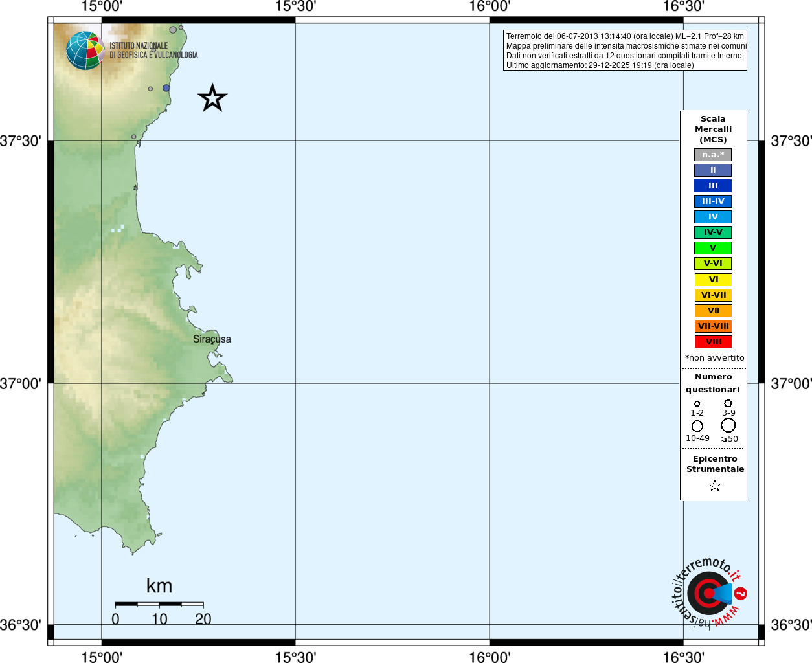Click the 10-49 questionnaires circle symbol
The height and width of the screenshot is (663, 812).
tap(697, 426)
